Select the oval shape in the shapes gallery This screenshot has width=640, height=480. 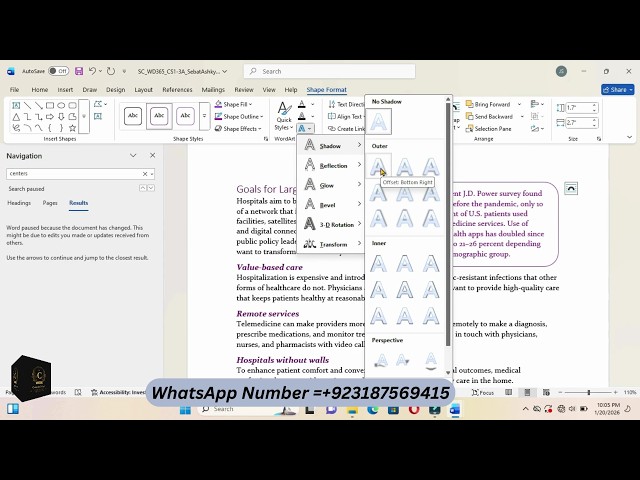tap(61, 105)
